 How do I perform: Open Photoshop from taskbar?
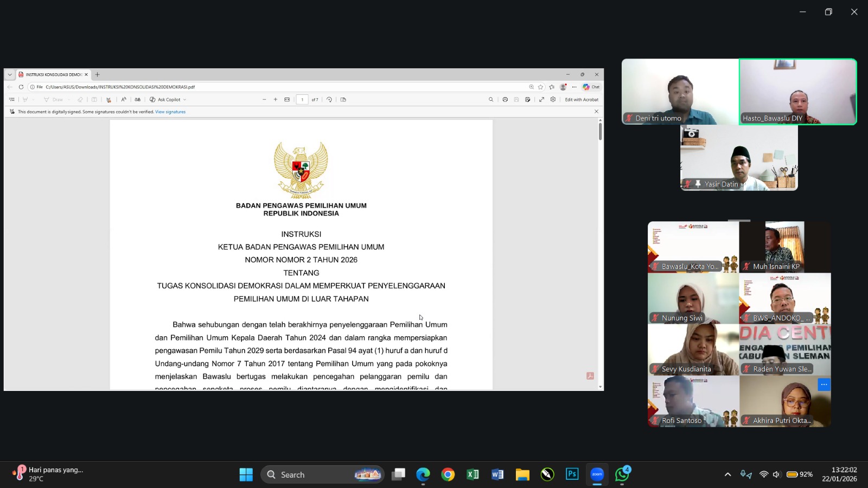[572, 474]
